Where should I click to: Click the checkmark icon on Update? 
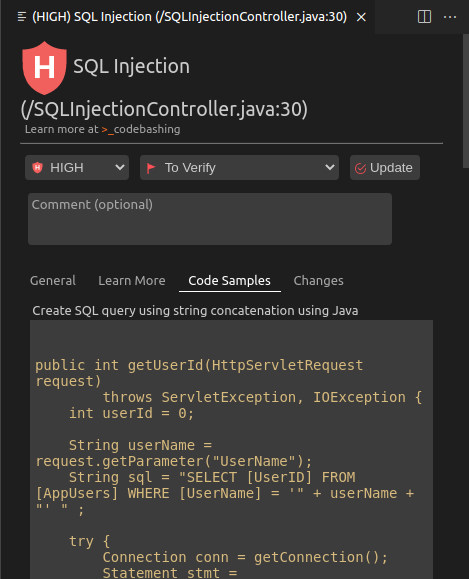coord(360,168)
